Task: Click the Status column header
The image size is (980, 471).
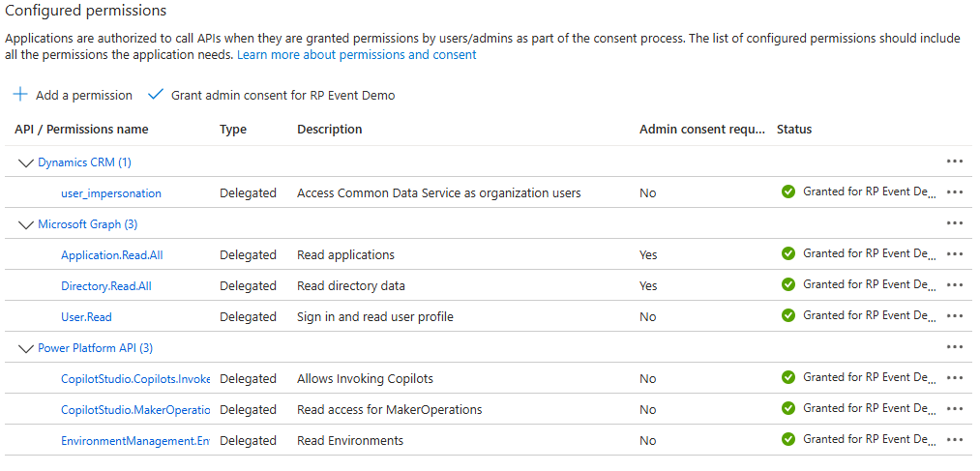Action: pos(794,130)
